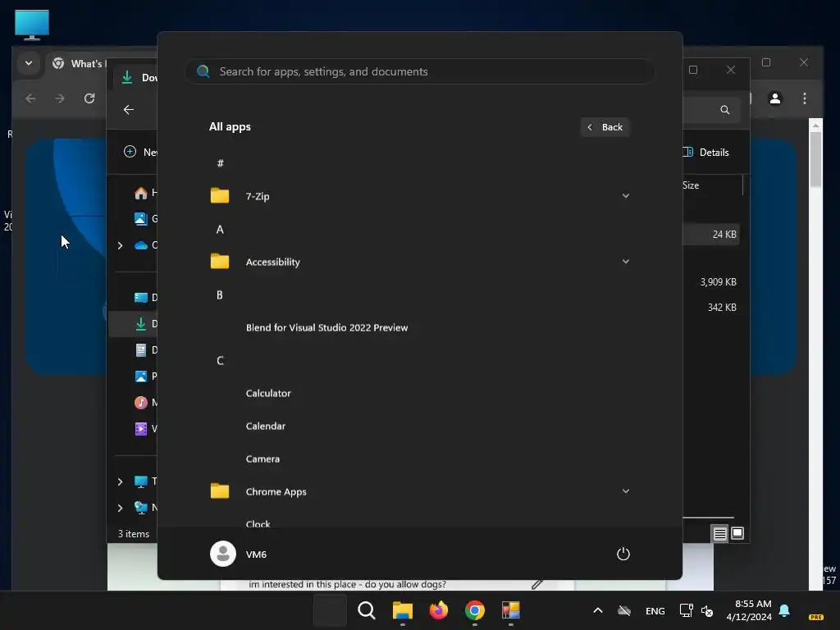The height and width of the screenshot is (630, 840).
Task: Open the clock showing 8:55 AM
Action: (749, 610)
